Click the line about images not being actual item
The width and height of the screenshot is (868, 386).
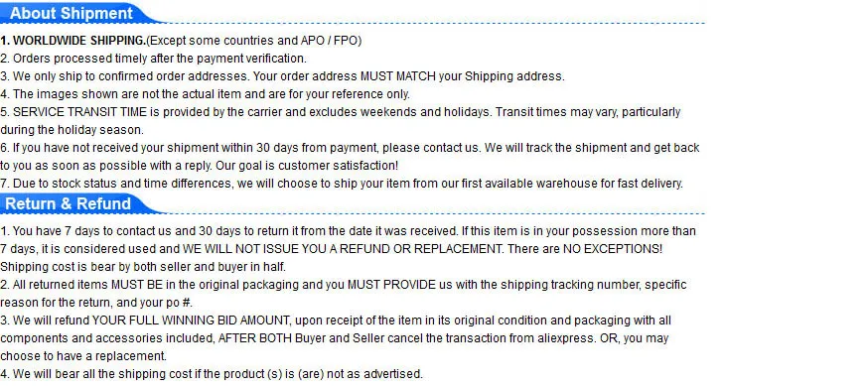click(205, 94)
